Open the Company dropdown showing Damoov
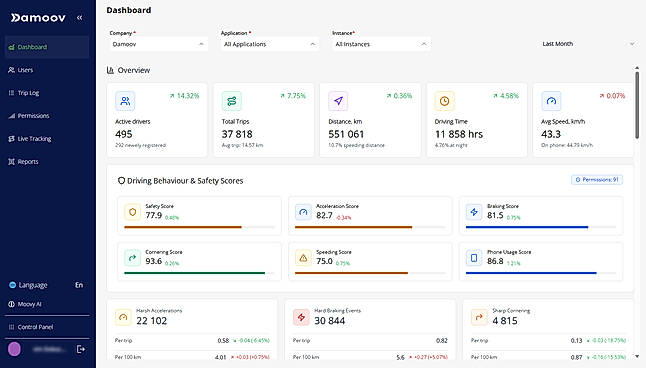Viewport: 646px width, 368px height. point(158,44)
